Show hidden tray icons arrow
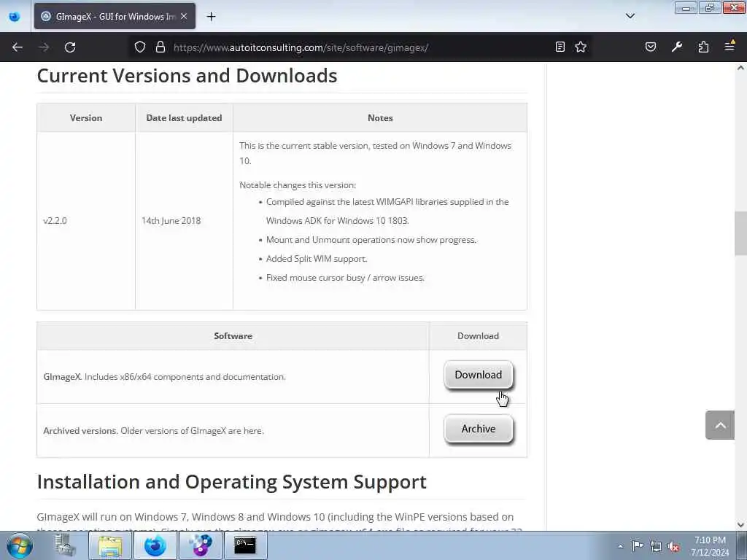The image size is (747, 560). tap(620, 546)
